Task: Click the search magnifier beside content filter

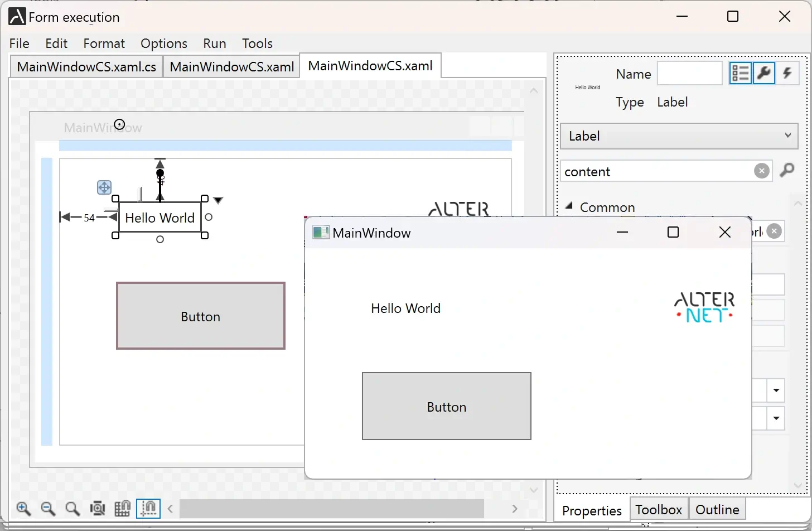Action: 787,171
